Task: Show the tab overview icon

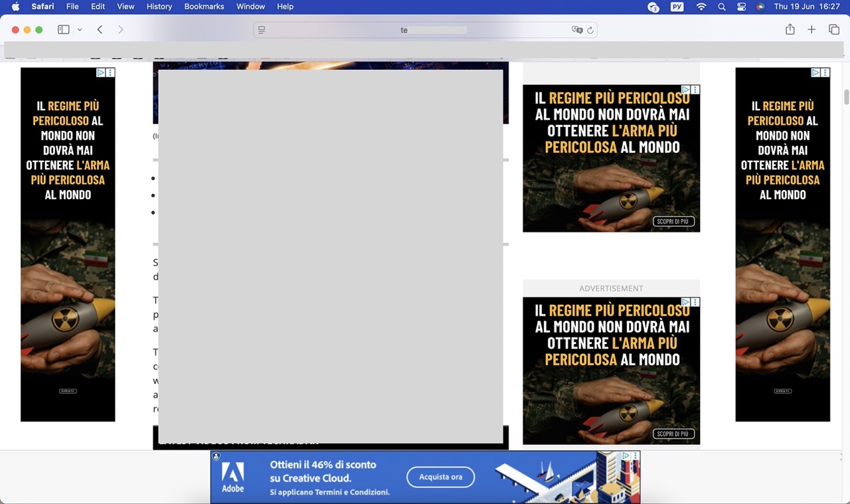Action: [x=834, y=30]
